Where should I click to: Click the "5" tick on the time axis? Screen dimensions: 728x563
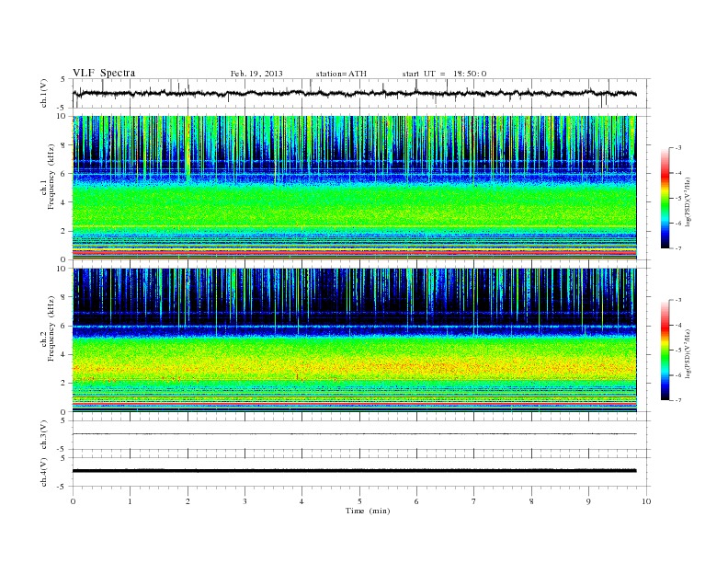pos(359,501)
